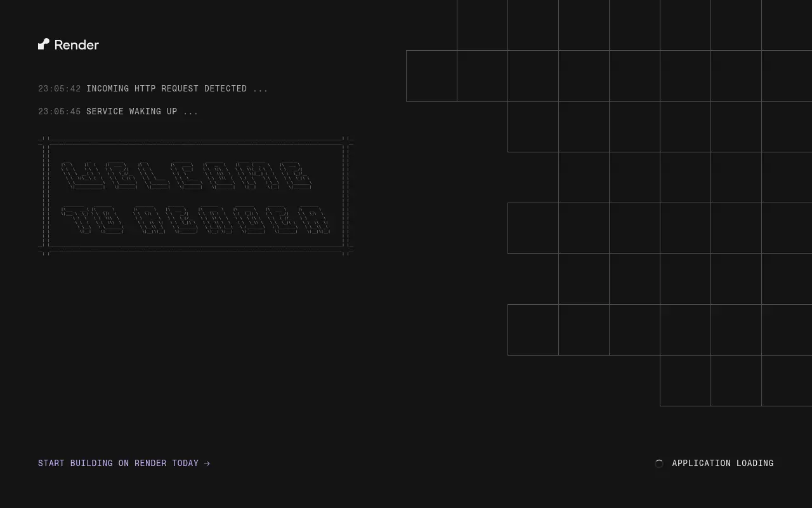This screenshot has height=508, width=812.
Task: Click the ASCII art WELCOME word
Action: click(186, 175)
